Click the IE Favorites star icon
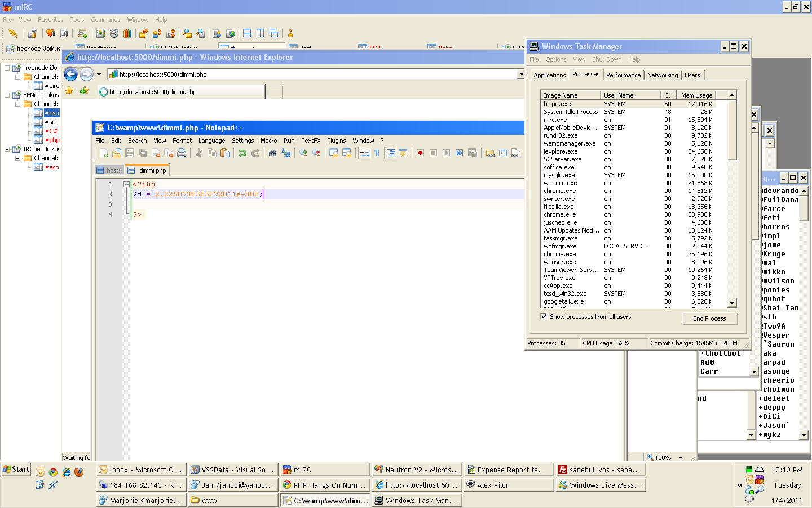 click(69, 90)
